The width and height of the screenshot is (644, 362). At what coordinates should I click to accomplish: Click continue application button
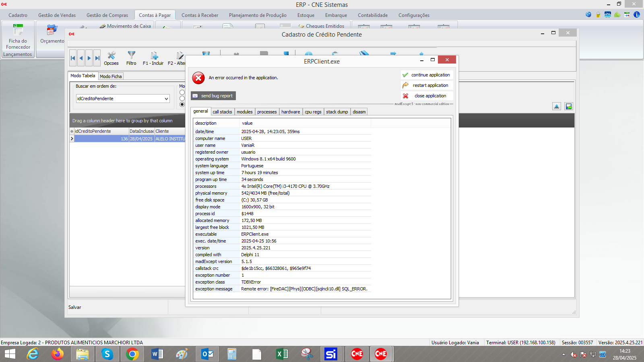pyautogui.click(x=427, y=75)
